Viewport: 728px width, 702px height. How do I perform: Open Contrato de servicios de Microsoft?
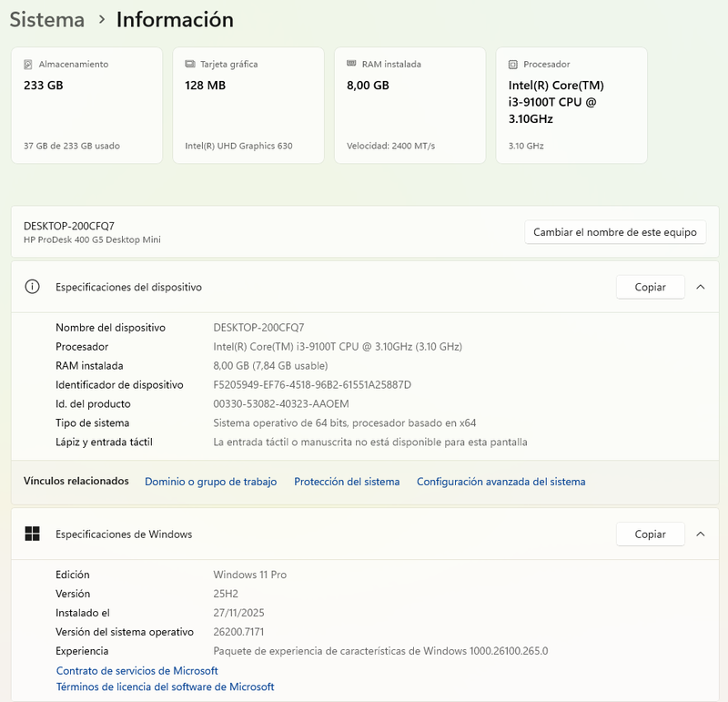coord(137,671)
